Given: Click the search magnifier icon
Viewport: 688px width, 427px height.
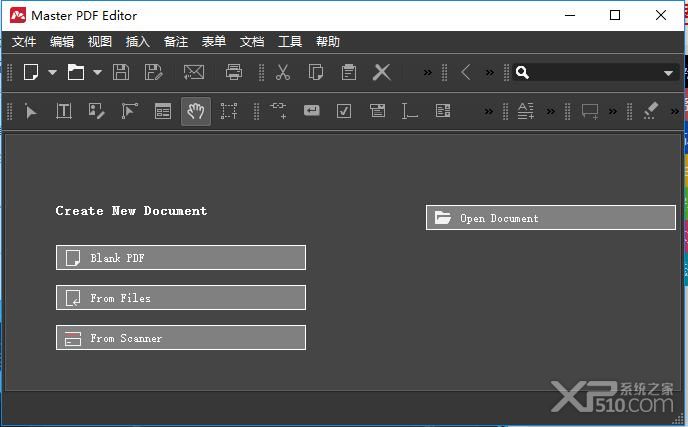Looking at the screenshot, I should [x=522, y=72].
